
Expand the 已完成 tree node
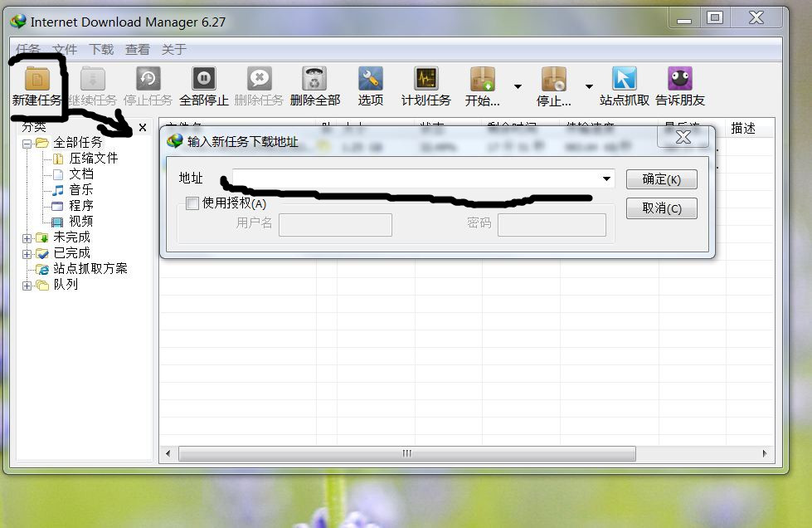[27, 254]
